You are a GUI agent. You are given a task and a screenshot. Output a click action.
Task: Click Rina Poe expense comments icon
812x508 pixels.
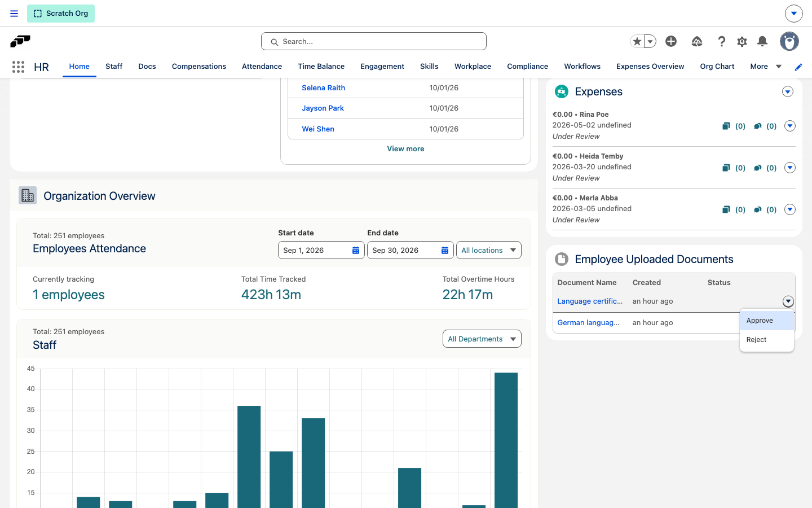[x=758, y=126]
